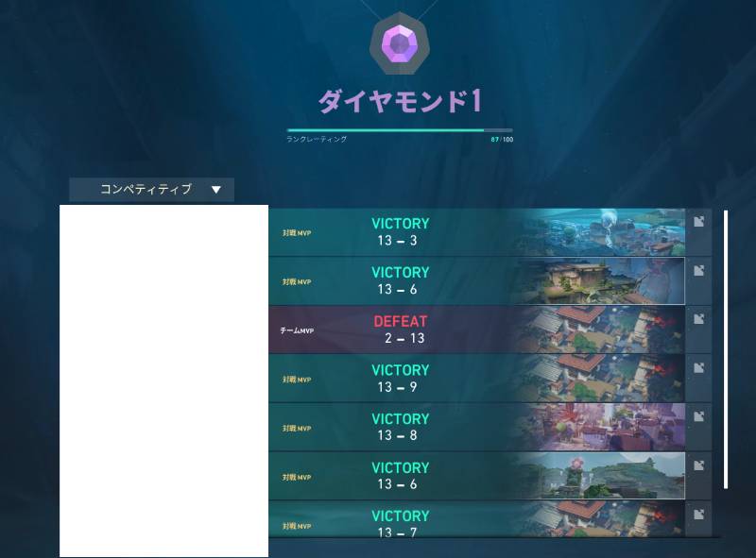Click the 87/100 rating value
This screenshot has height=558, width=756.
[502, 139]
